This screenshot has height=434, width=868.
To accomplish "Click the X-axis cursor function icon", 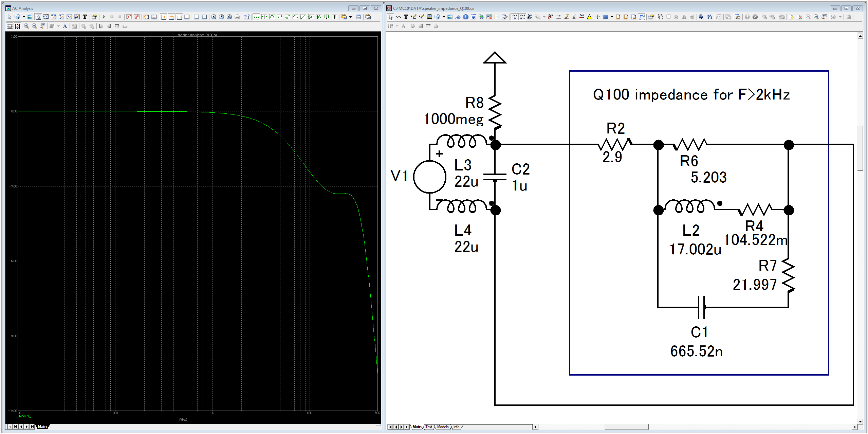I will pos(214,17).
